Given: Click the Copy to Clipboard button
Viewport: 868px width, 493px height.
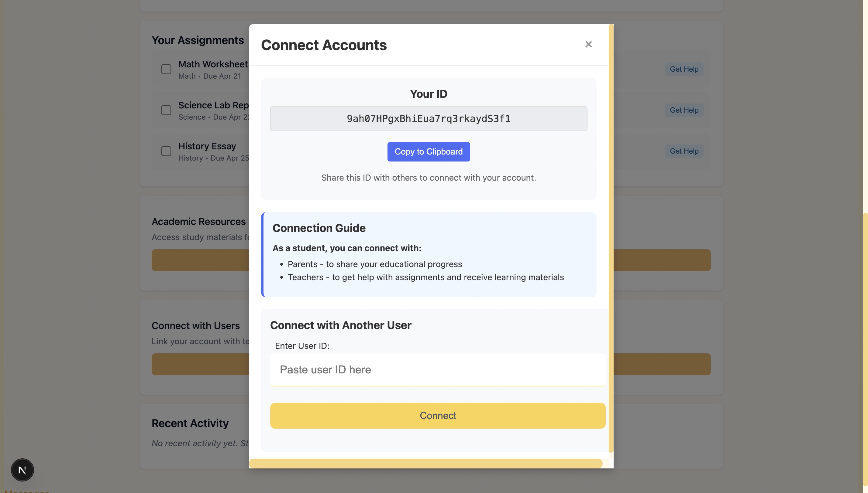Looking at the screenshot, I should (429, 152).
